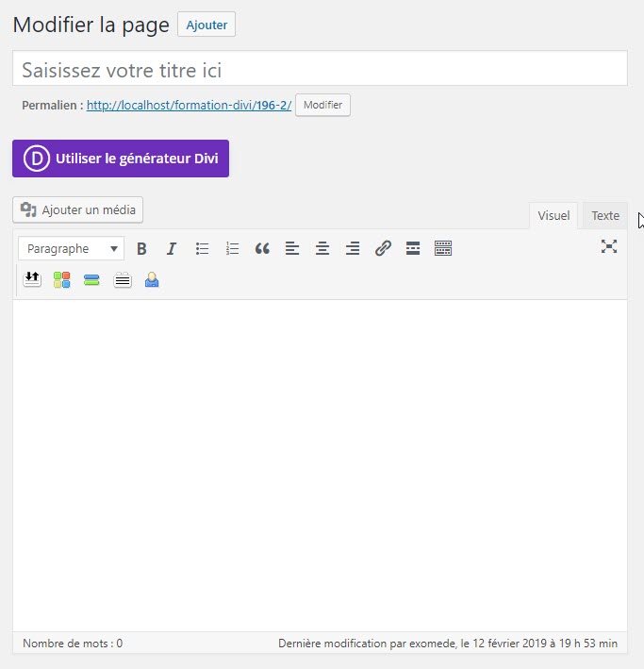Click the page title input field
Viewport: 644px width, 669px height.
(x=320, y=70)
